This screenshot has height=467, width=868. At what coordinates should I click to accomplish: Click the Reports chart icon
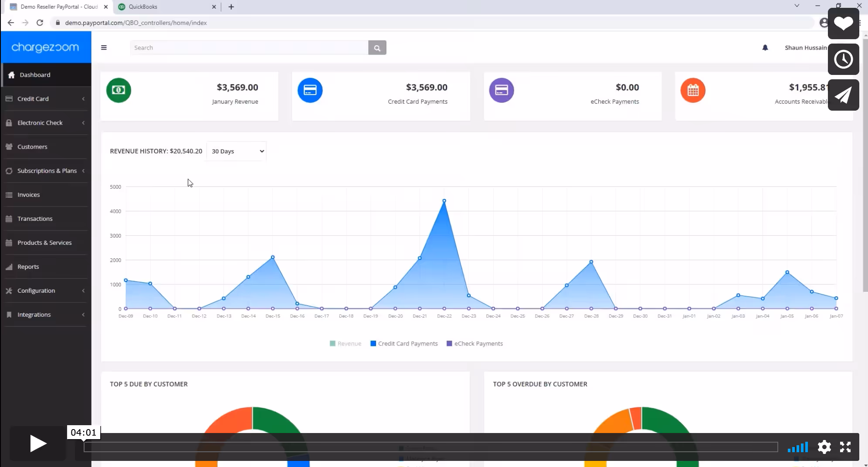(x=9, y=267)
